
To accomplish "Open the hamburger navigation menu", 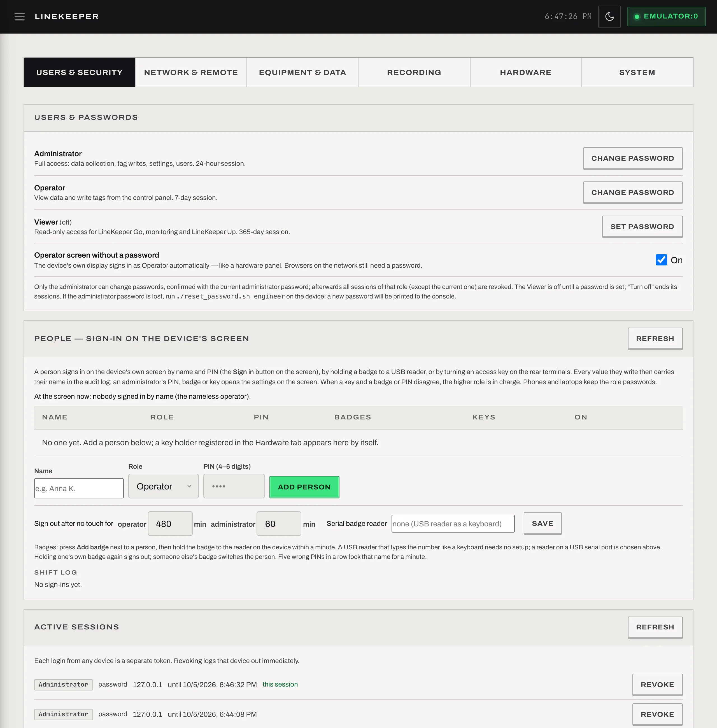I will (x=20, y=17).
